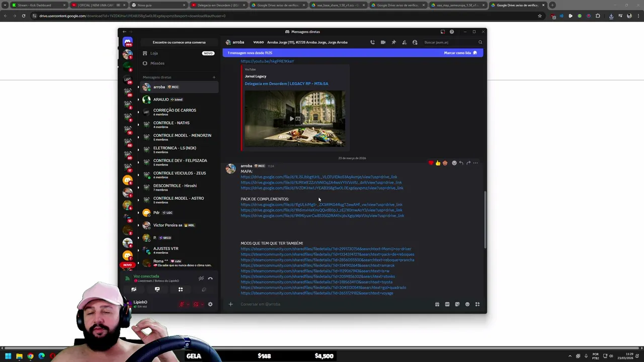Open the youtu.be link in chat
The width and height of the screenshot is (644, 362).
coord(267,61)
